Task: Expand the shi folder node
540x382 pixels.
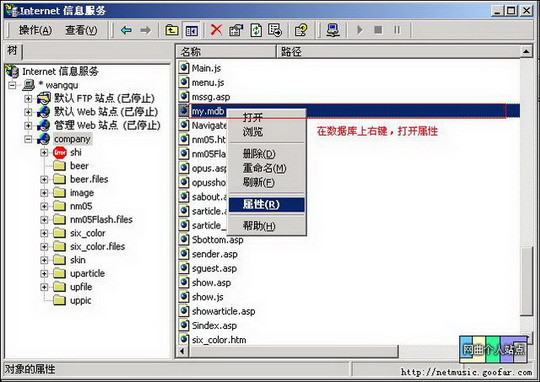Action: pos(44,152)
